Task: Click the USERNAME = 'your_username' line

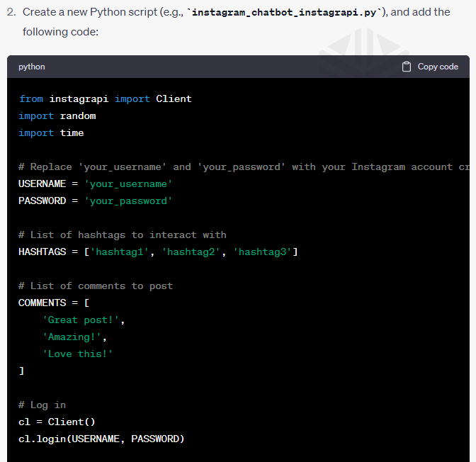Action: pos(96,184)
